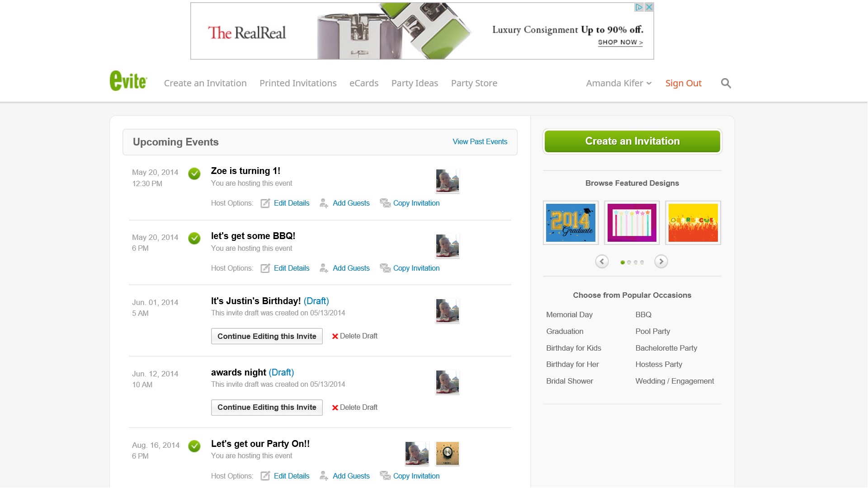This screenshot has height=488, width=868.
Task: View Past Events
Action: 479,141
